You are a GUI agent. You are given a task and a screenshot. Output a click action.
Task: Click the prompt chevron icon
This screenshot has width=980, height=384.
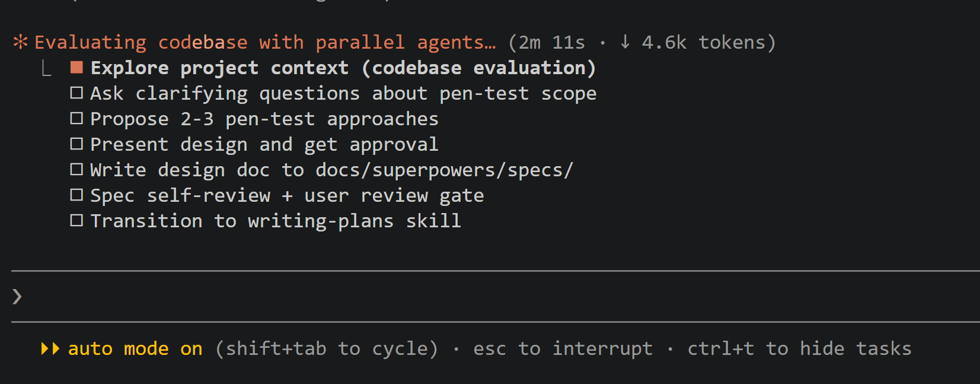(x=17, y=296)
